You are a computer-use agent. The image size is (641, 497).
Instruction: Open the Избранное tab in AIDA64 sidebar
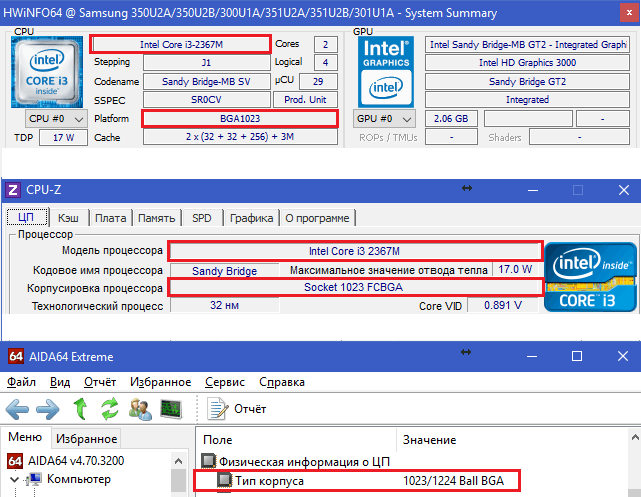tap(86, 439)
